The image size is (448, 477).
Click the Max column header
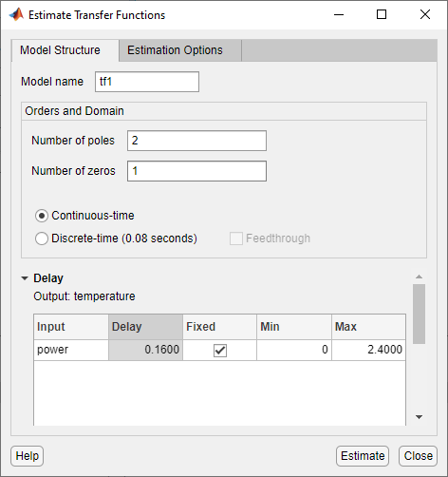368,327
